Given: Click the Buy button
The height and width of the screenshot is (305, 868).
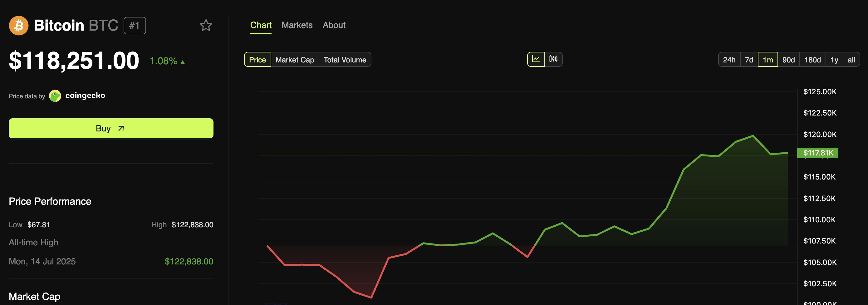Looking at the screenshot, I should pyautogui.click(x=111, y=128).
